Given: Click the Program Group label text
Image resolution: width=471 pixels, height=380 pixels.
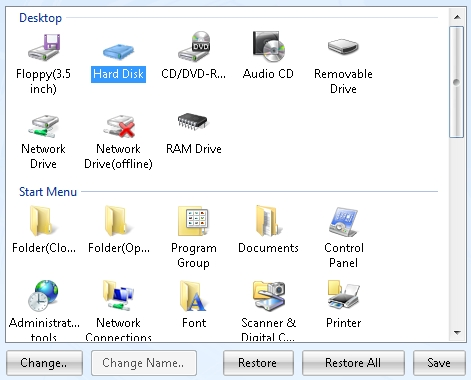Looking at the screenshot, I should pos(194,255).
